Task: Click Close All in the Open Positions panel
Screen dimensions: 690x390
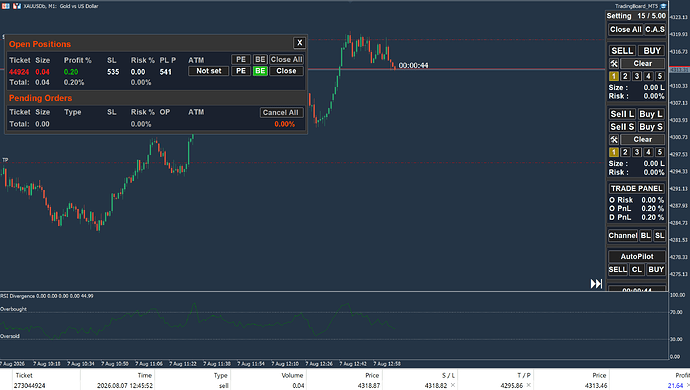Action: 286,59
